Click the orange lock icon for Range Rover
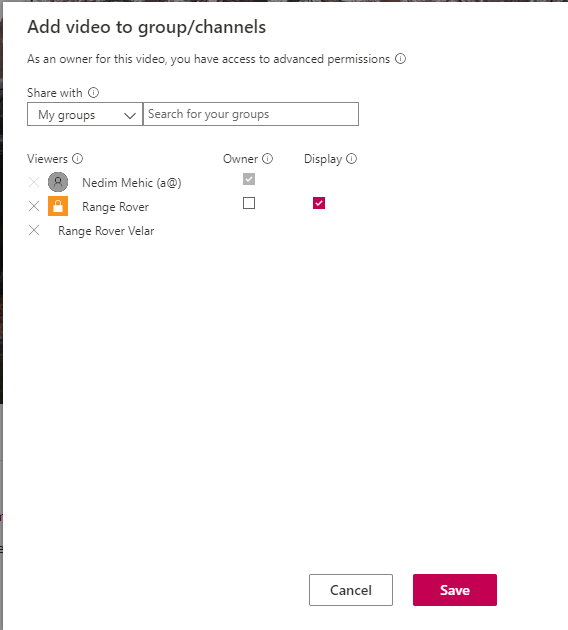This screenshot has width=568, height=630. (x=58, y=206)
